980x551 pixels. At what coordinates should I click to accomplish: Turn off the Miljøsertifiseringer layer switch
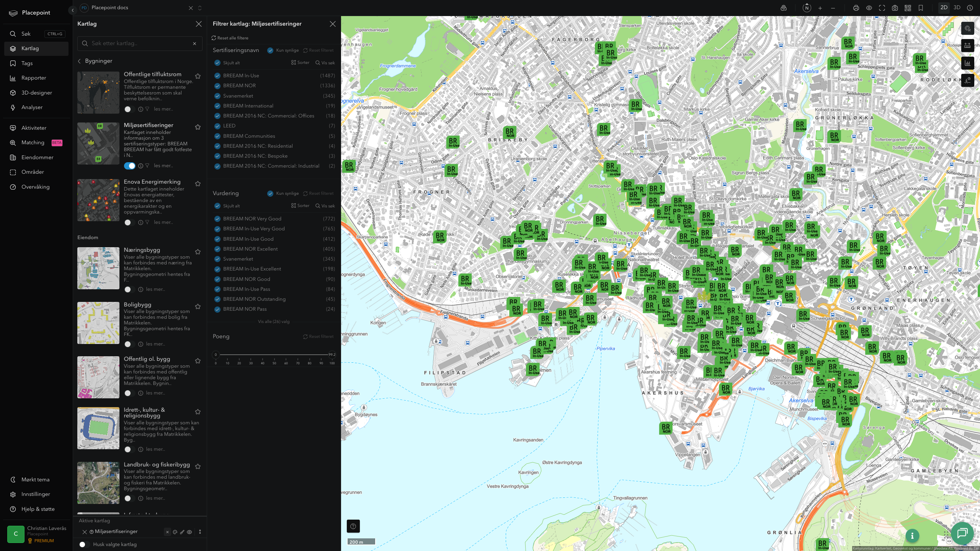pyautogui.click(x=130, y=166)
